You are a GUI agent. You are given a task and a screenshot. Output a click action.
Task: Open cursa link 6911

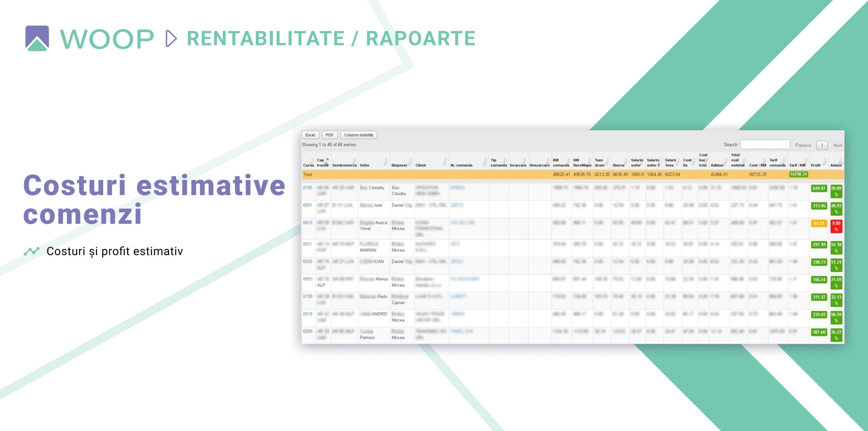[x=307, y=244]
